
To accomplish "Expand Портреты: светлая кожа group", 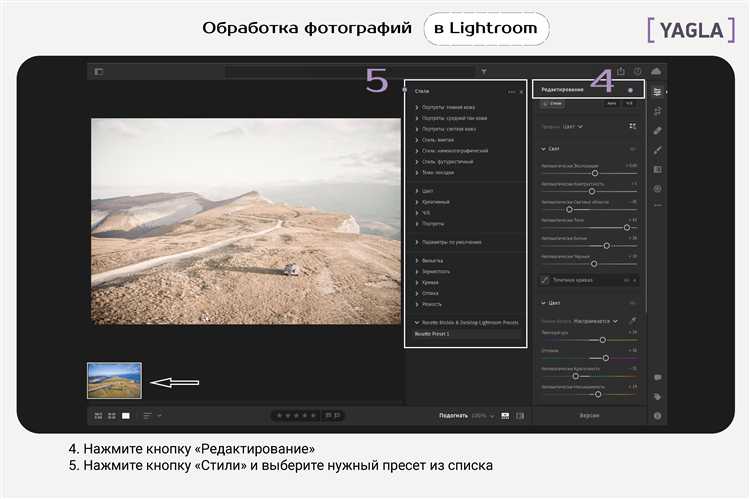I will 445,129.
